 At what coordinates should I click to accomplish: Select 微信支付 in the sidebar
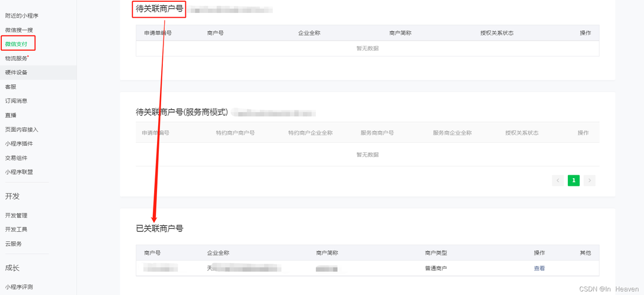click(x=16, y=44)
